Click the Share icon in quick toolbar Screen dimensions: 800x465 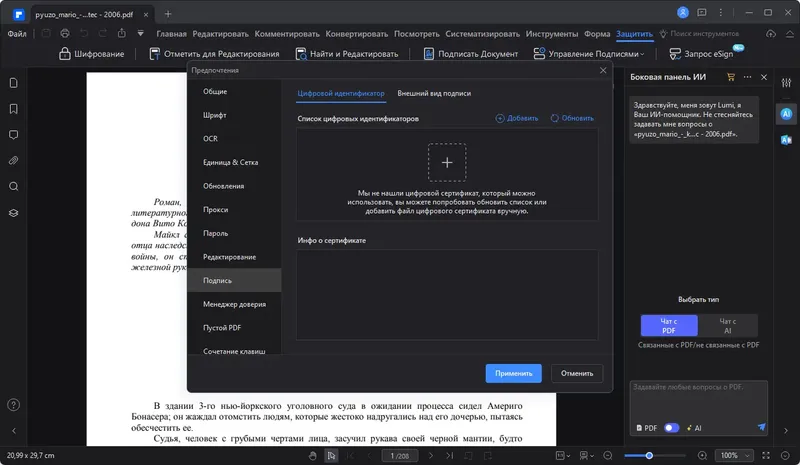coord(121,34)
